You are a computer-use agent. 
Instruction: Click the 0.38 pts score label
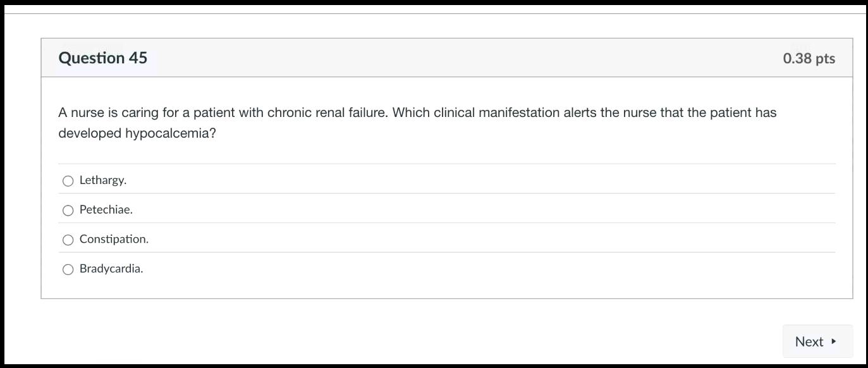[809, 58]
